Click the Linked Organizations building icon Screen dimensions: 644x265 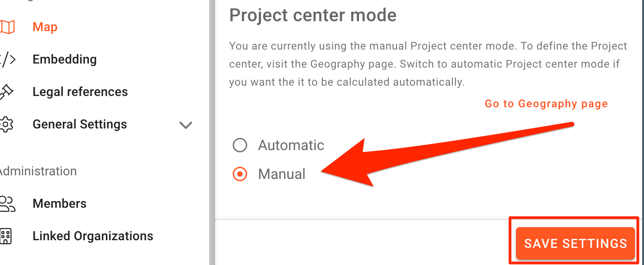6,236
